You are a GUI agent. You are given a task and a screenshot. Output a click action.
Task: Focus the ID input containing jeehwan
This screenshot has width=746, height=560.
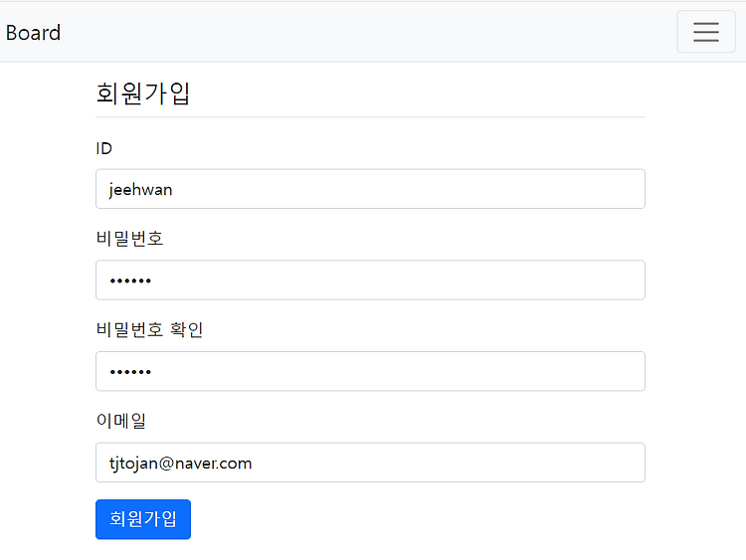coord(370,189)
